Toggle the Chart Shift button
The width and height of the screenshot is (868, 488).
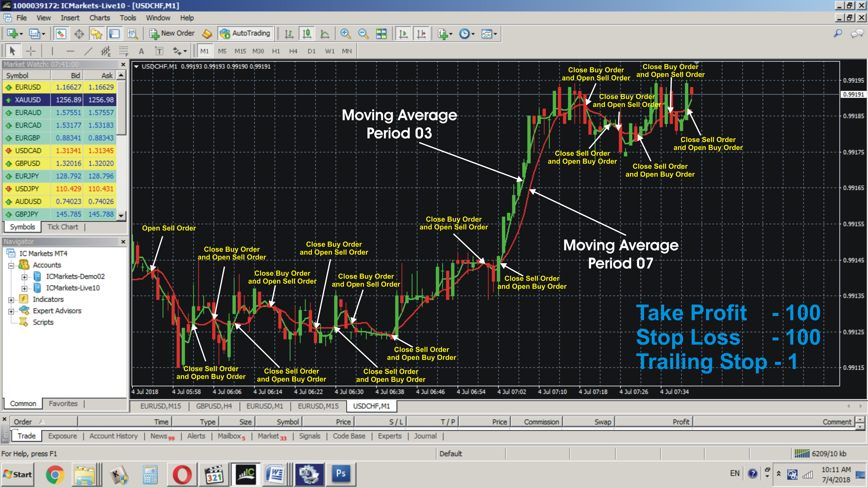421,34
